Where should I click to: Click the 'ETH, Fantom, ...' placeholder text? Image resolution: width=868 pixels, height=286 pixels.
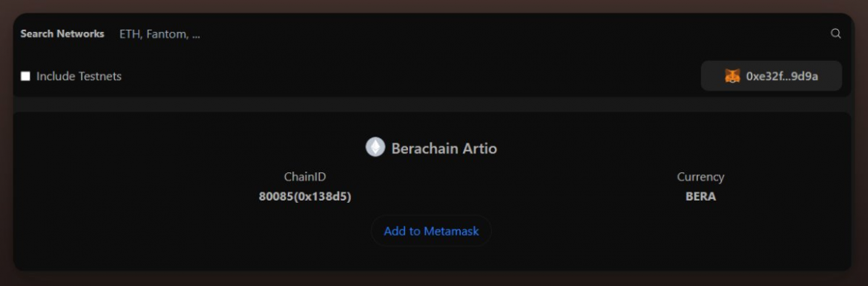coord(160,34)
